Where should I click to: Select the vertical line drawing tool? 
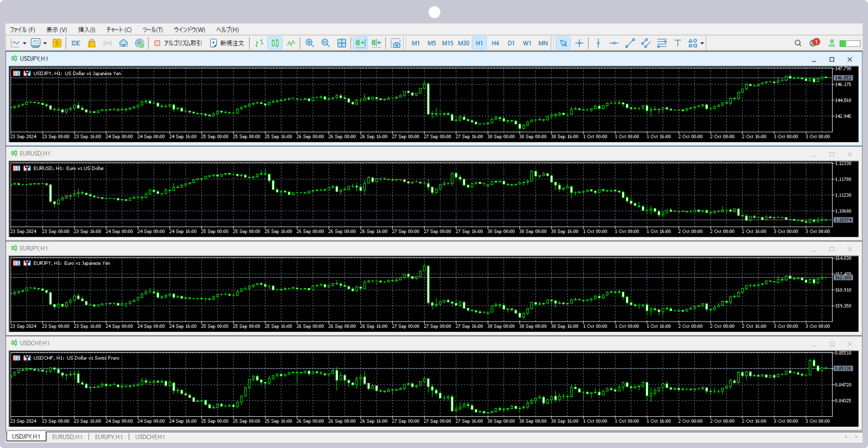coord(598,43)
